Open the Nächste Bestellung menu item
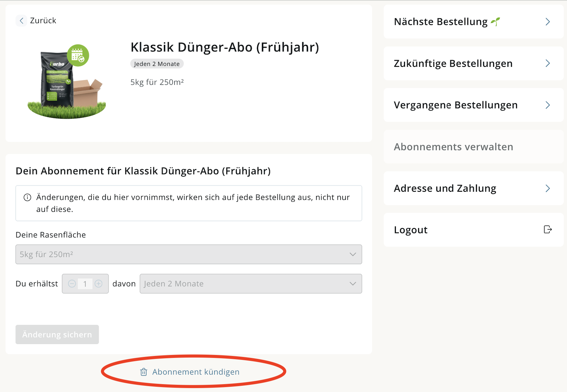 474,22
